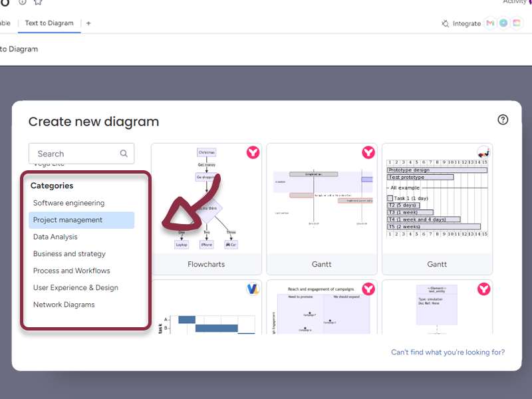532x399 pixels.
Task: Pick the Process and Workflows category
Action: tap(72, 271)
